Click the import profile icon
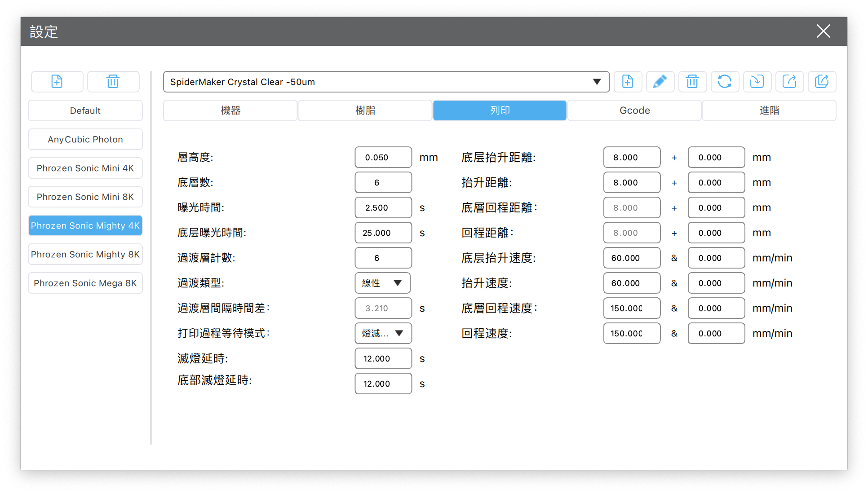The height and width of the screenshot is (494, 868). pos(757,82)
